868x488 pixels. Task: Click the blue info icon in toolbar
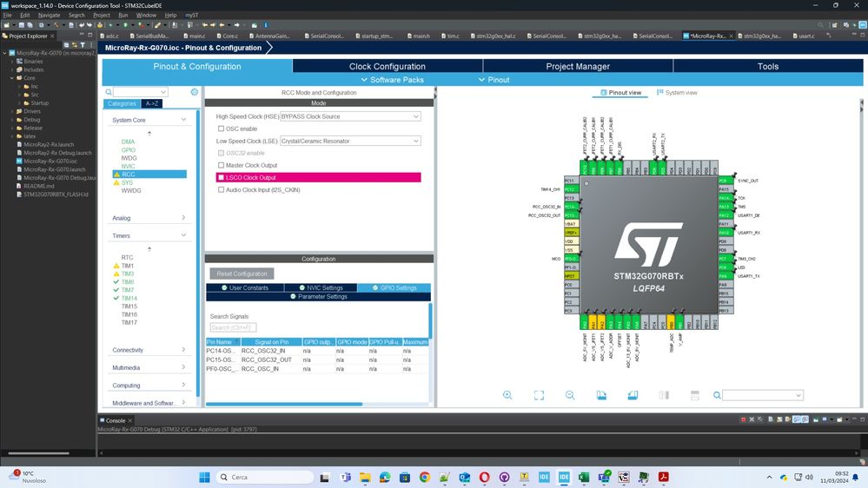pos(266,25)
